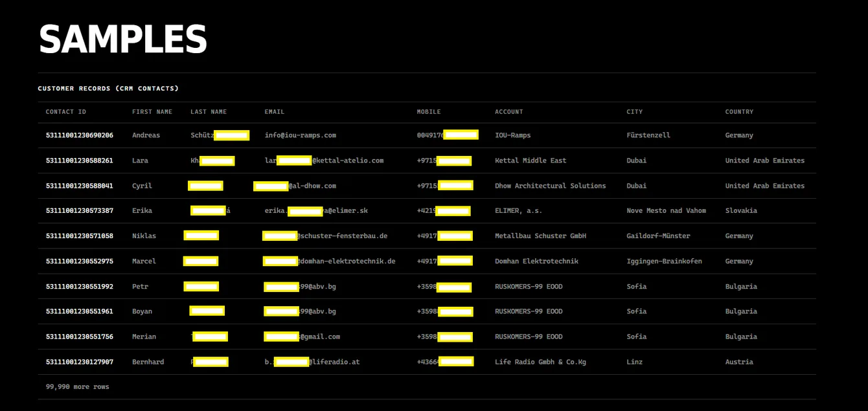Click the IOU-Ramps account cell
This screenshot has height=411, width=868.
coord(512,135)
